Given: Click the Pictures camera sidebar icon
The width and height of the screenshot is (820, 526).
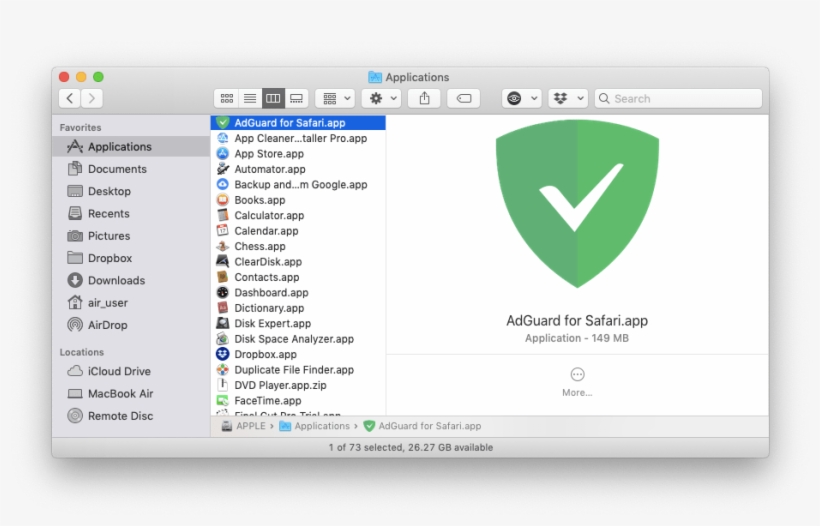Looking at the screenshot, I should (75, 236).
